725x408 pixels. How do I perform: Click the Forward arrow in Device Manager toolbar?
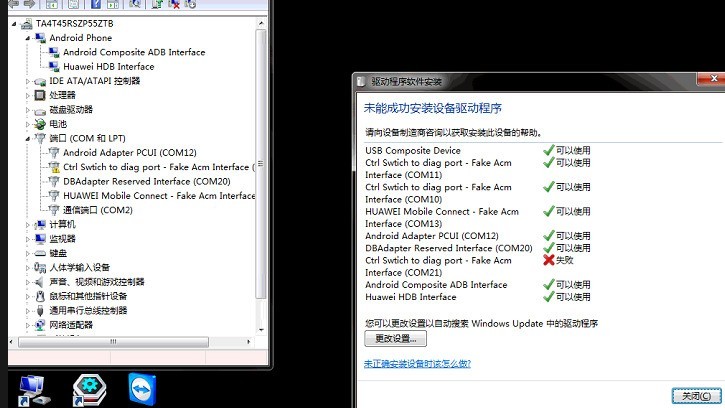(x=29, y=4)
